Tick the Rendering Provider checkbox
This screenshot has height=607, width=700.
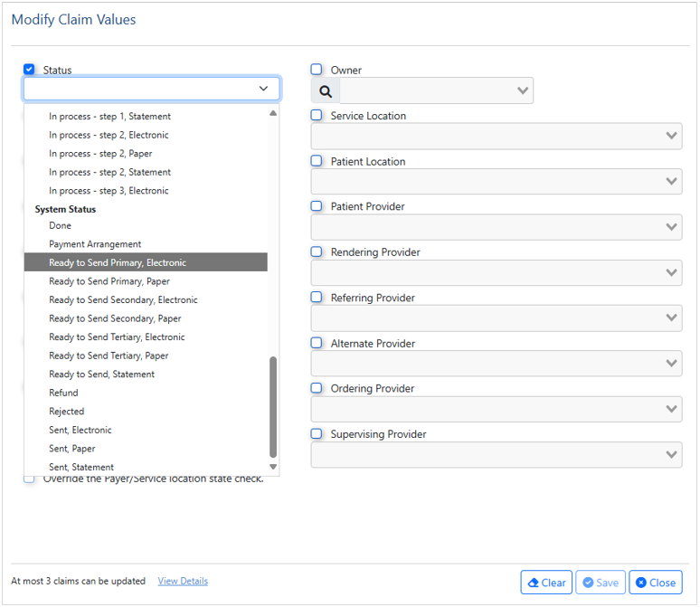coord(317,251)
